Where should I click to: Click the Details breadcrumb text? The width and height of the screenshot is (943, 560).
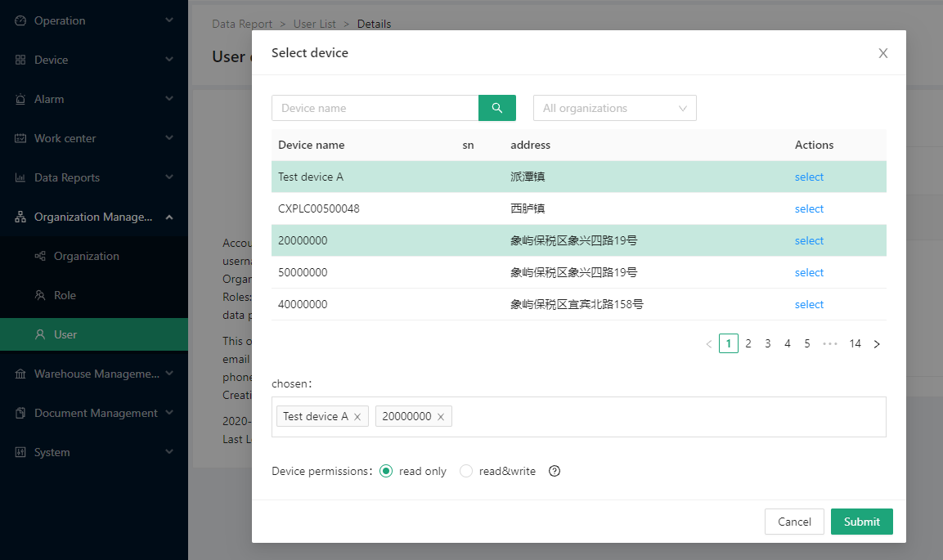[374, 24]
